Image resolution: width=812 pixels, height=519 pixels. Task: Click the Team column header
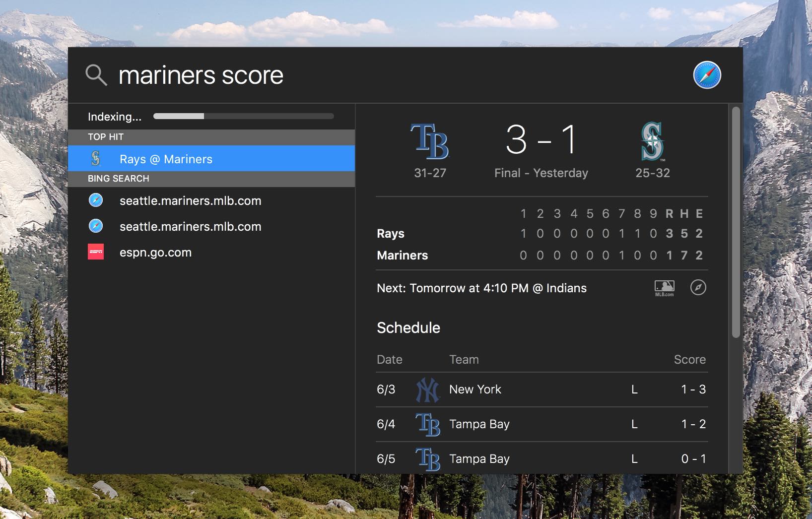pyautogui.click(x=464, y=359)
